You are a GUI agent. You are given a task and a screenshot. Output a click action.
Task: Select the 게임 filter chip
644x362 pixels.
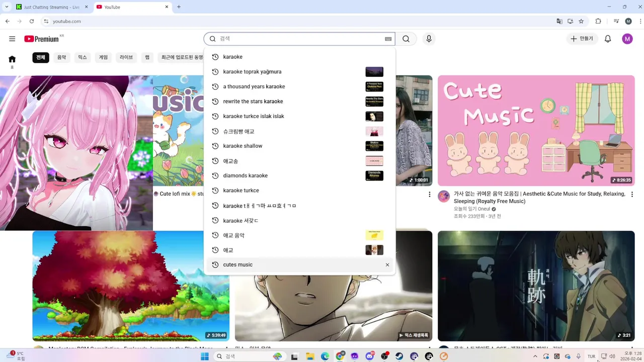103,57
